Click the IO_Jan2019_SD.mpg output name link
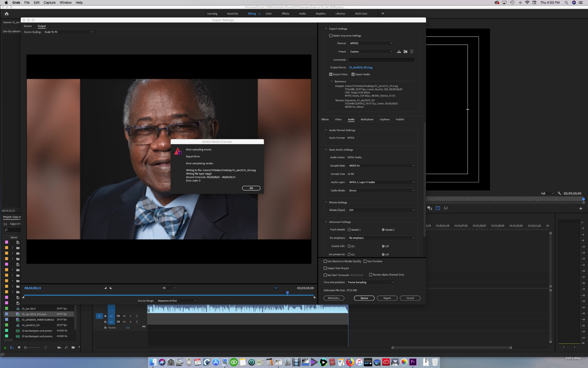The image size is (588, 368). tap(361, 67)
